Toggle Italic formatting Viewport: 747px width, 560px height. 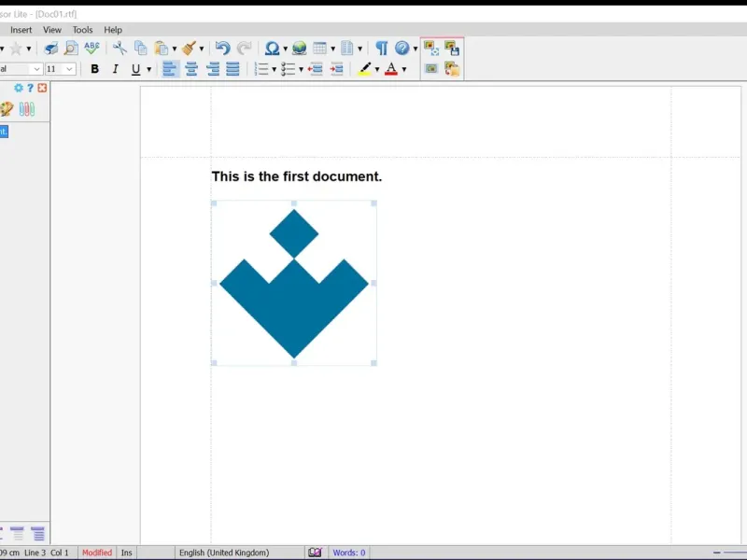115,69
